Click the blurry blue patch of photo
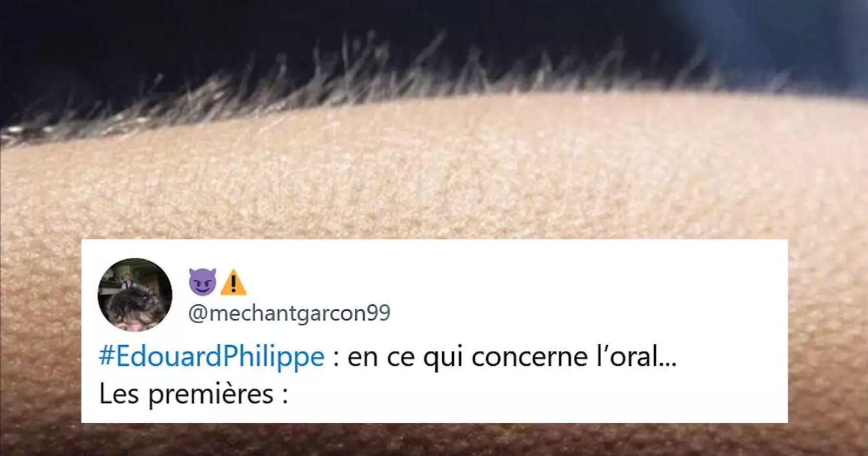This screenshot has width=868, height=456. [777, 32]
